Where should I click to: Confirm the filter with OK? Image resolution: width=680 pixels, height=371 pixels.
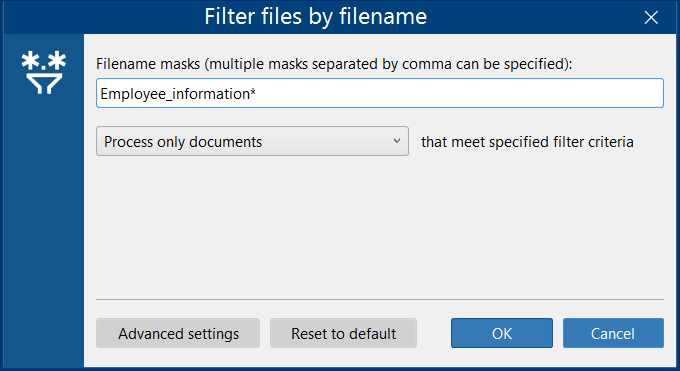pyautogui.click(x=502, y=333)
